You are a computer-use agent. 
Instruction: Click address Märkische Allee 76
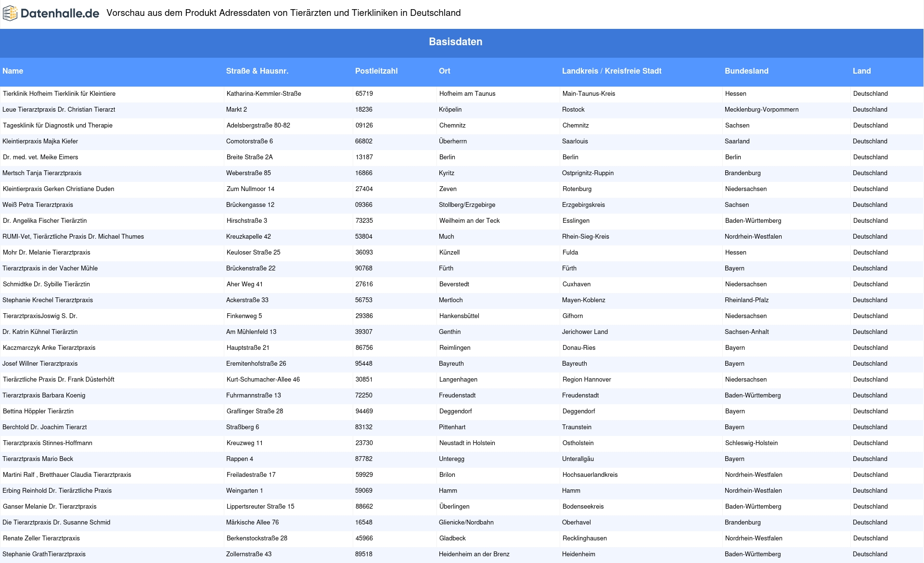click(x=253, y=523)
